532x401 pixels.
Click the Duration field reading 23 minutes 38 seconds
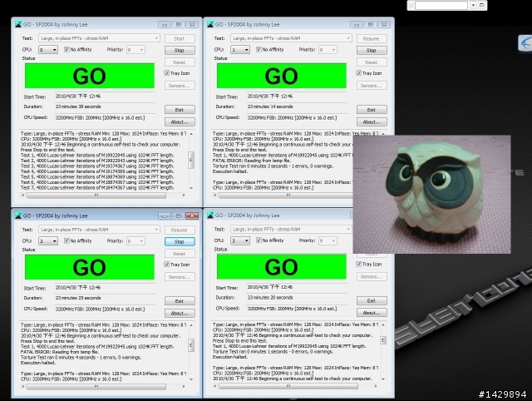point(104,106)
